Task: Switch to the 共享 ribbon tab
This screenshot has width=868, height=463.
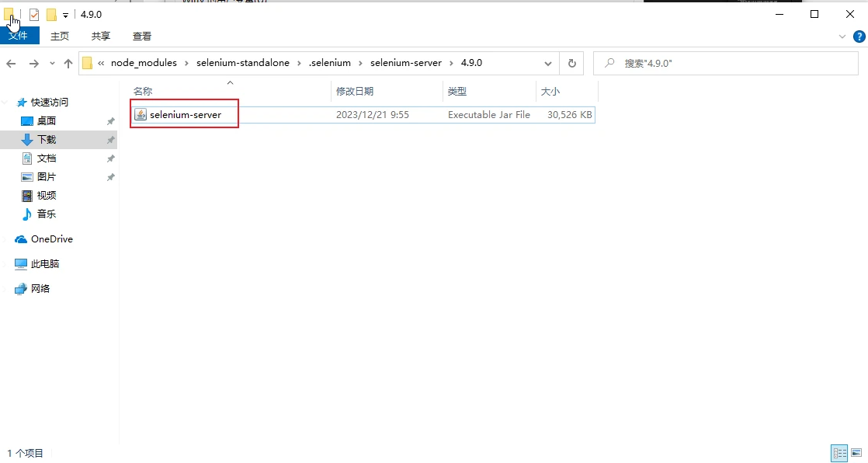Action: [x=101, y=36]
